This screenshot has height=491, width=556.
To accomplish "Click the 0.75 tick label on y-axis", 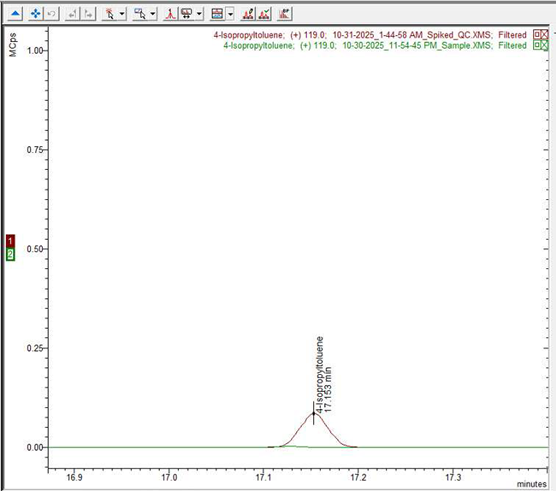I will pos(35,150).
